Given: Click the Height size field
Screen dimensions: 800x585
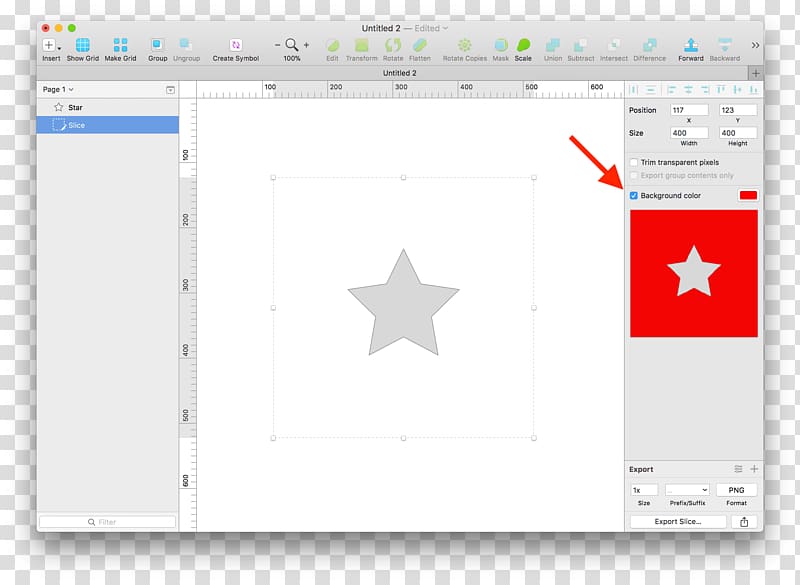Looking at the screenshot, I should [x=738, y=133].
